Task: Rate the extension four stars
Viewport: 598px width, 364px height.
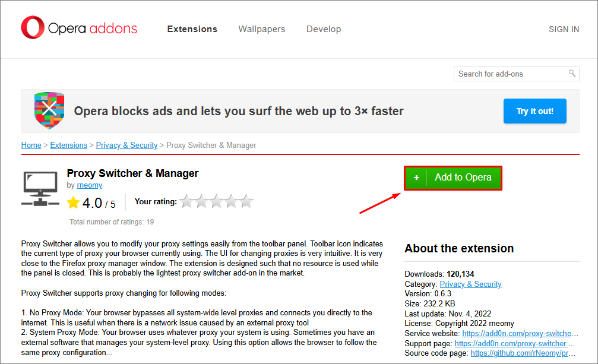Action: point(231,201)
